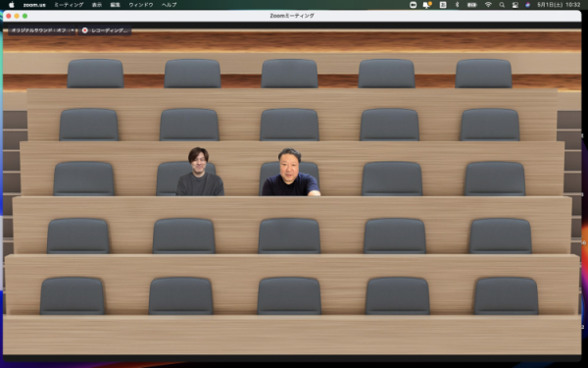Open the notification icon with orange badge

coord(427,5)
